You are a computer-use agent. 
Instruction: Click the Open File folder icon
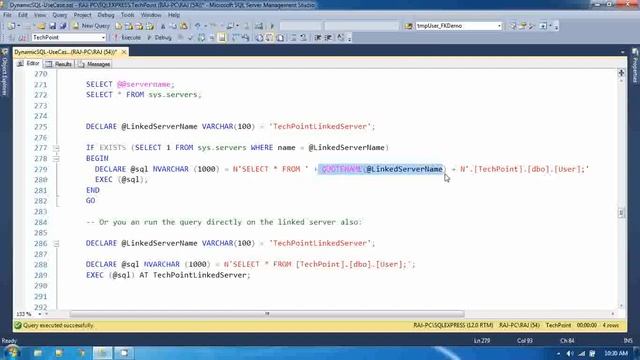click(x=41, y=26)
